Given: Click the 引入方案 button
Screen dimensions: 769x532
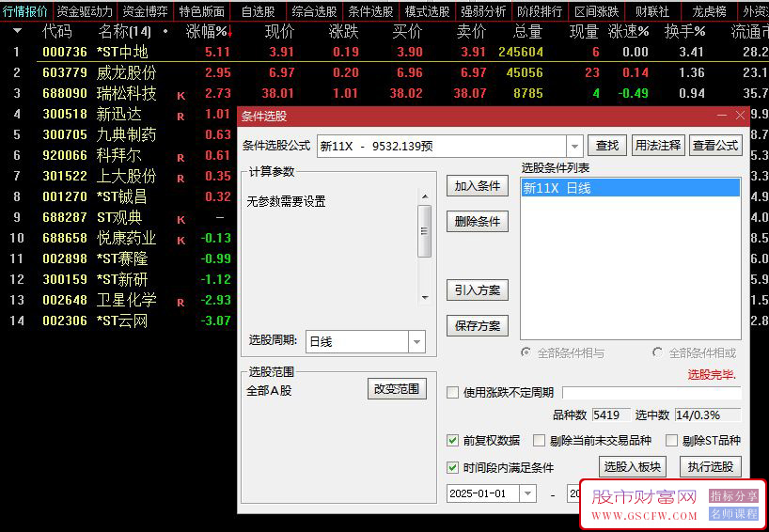Looking at the screenshot, I should (x=478, y=290).
